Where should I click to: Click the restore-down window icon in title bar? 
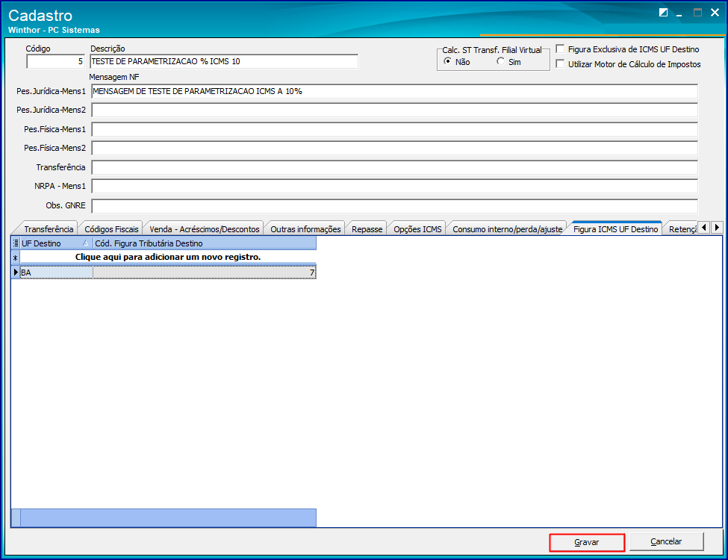664,13
